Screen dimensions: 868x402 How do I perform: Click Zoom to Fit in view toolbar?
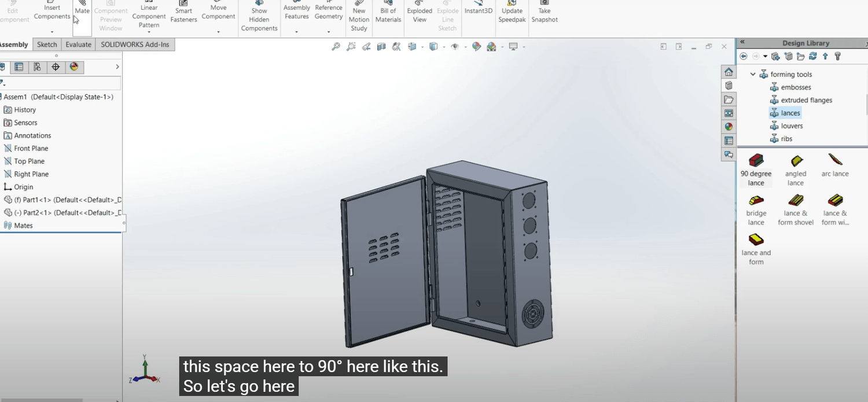336,47
